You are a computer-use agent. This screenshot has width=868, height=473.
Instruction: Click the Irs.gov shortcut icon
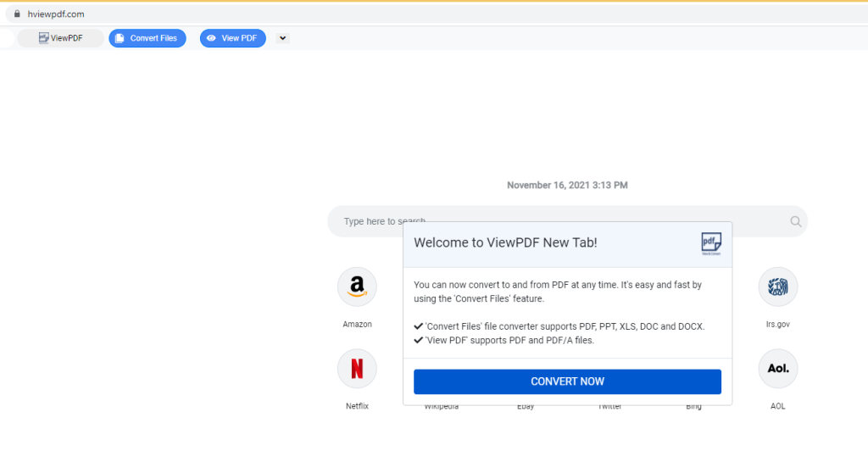click(x=777, y=287)
